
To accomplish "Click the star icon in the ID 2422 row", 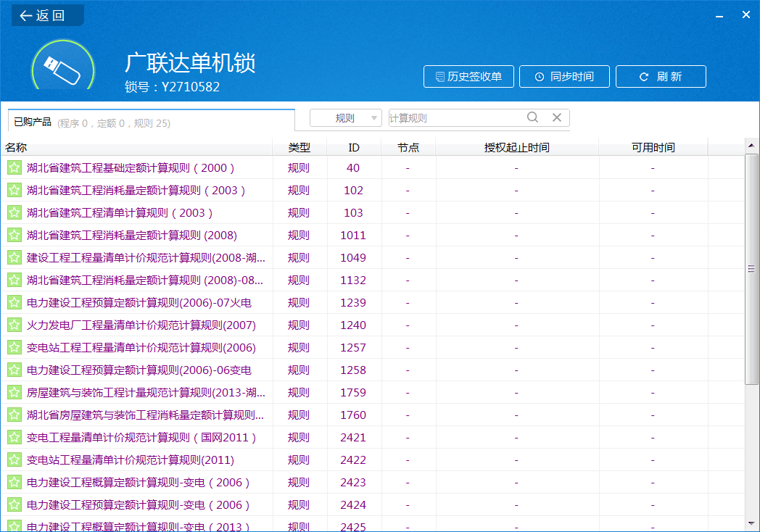I will pos(14,460).
